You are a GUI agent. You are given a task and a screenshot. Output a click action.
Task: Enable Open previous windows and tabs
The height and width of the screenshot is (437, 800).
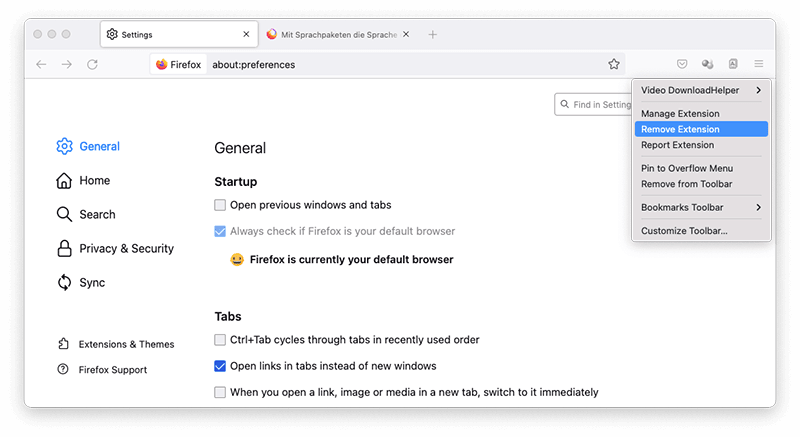point(220,205)
